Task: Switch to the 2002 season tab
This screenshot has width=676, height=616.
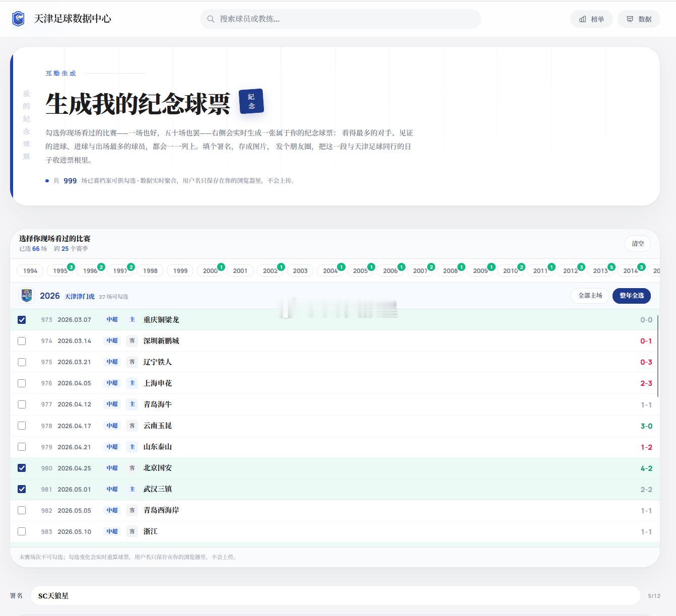Action: tap(271, 270)
